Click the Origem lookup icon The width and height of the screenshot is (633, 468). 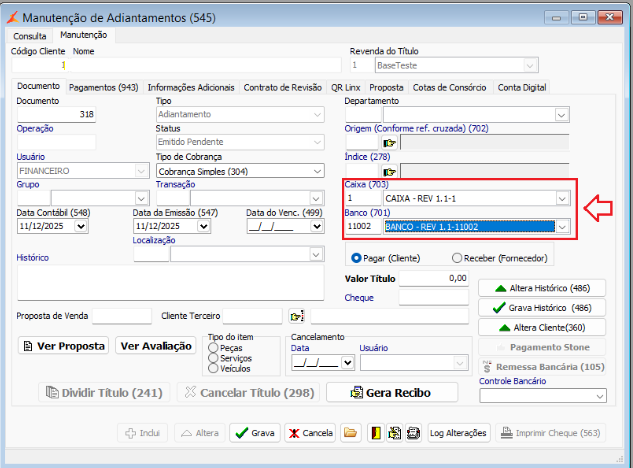coord(389,143)
